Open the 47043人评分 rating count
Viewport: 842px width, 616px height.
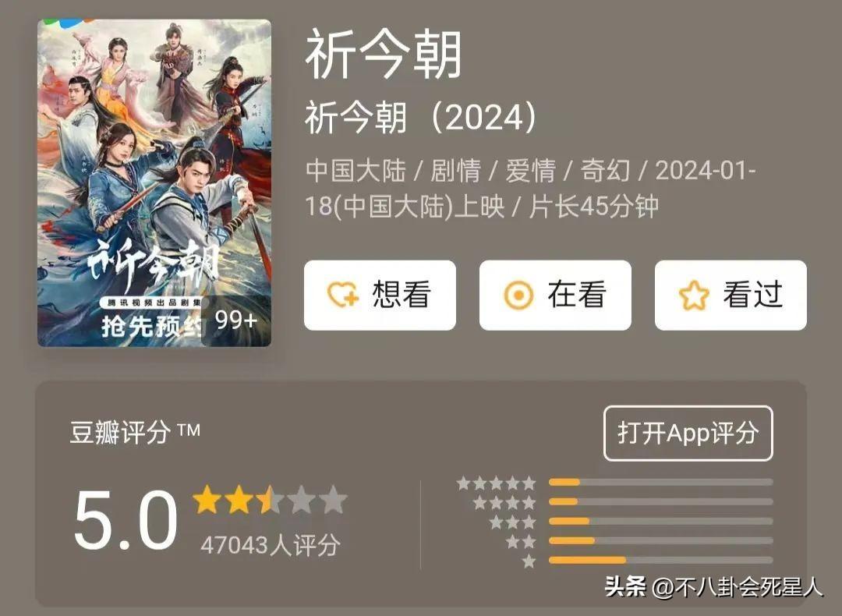pos(270,545)
